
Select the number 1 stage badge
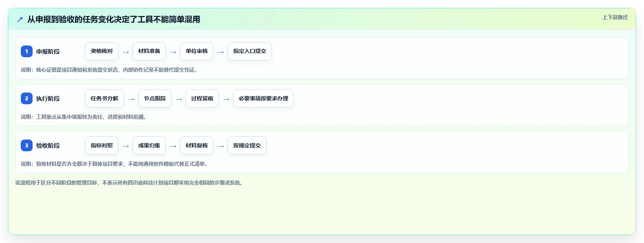pos(27,51)
